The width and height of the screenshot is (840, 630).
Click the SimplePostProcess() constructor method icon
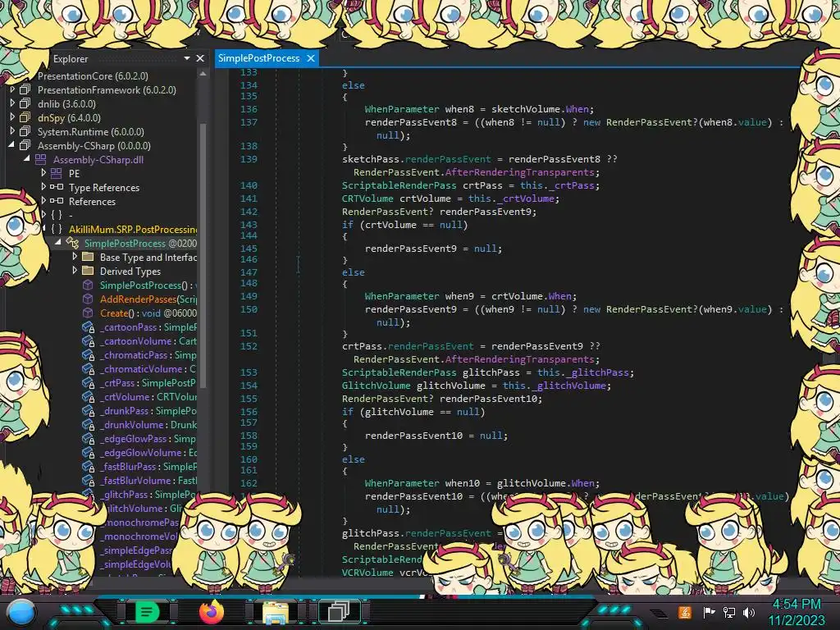coord(88,285)
